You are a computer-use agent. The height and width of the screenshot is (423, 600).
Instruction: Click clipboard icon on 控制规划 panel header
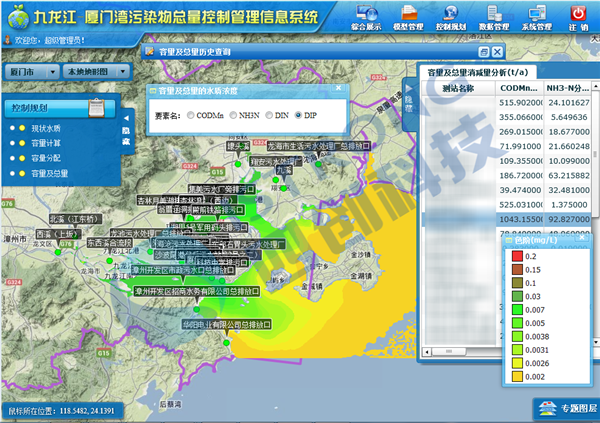(x=95, y=107)
